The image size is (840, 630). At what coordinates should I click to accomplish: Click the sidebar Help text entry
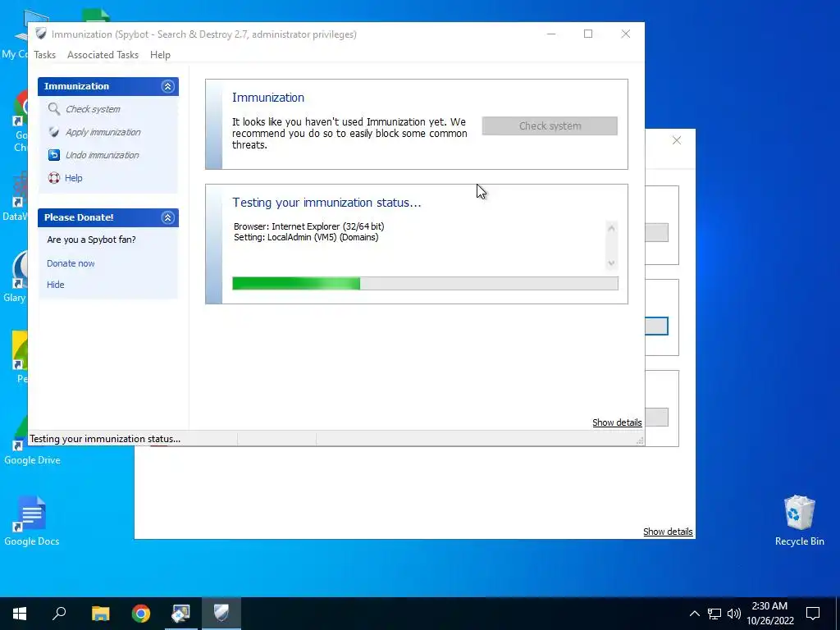73,178
